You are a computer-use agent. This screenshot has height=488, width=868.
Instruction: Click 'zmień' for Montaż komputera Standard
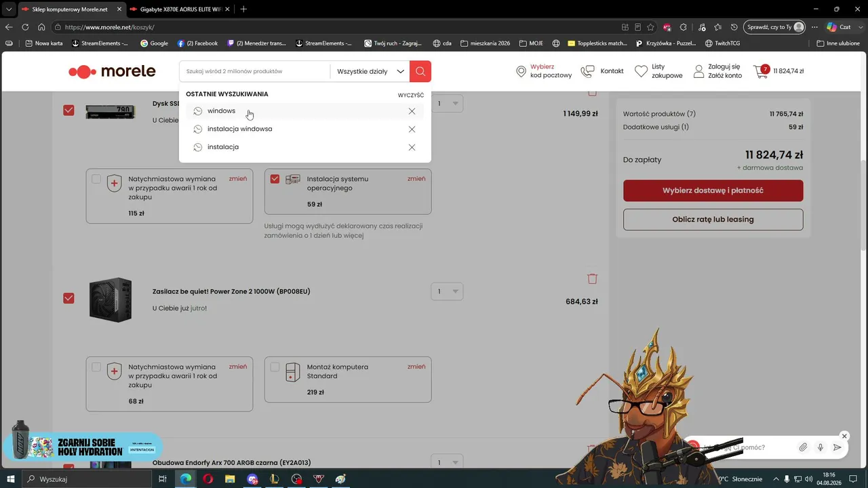pyautogui.click(x=416, y=367)
